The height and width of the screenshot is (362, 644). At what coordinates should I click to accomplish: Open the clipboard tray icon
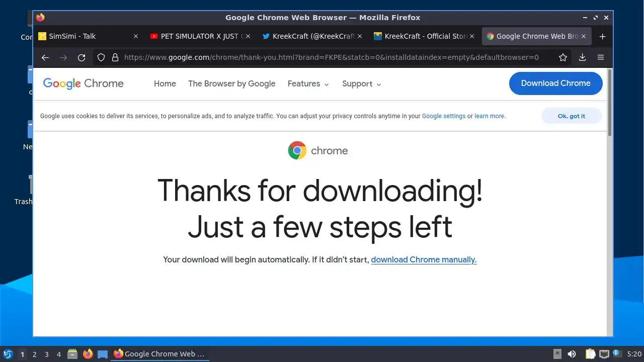(590, 354)
